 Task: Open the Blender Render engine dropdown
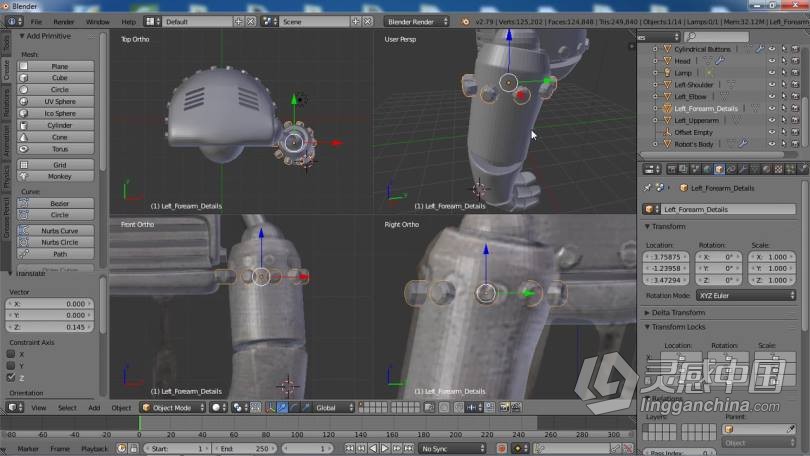417,22
